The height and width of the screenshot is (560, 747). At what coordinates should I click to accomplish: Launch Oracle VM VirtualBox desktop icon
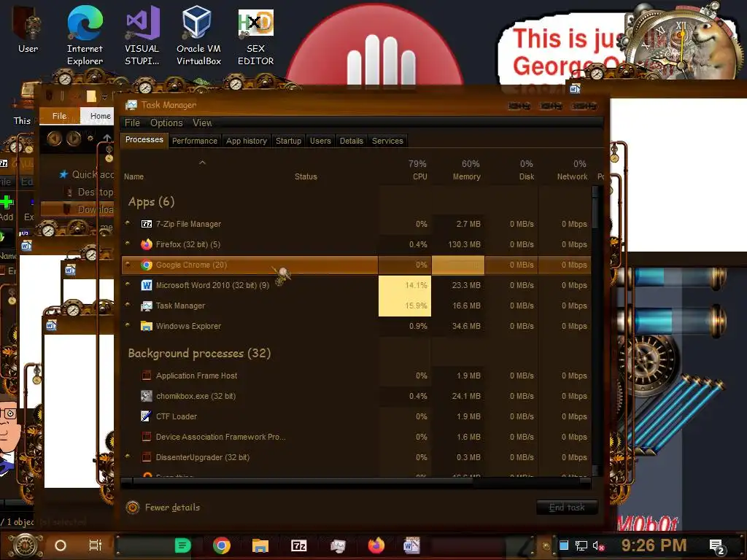click(x=198, y=36)
